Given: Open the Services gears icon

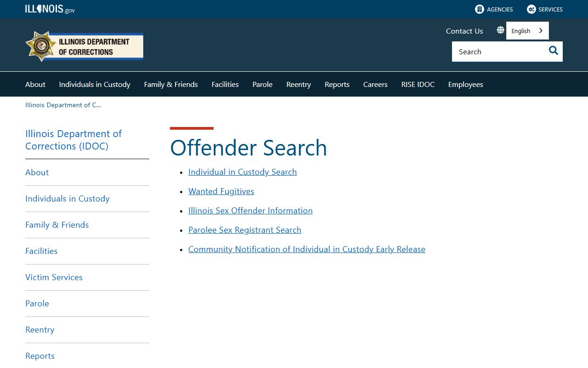Looking at the screenshot, I should [x=531, y=9].
